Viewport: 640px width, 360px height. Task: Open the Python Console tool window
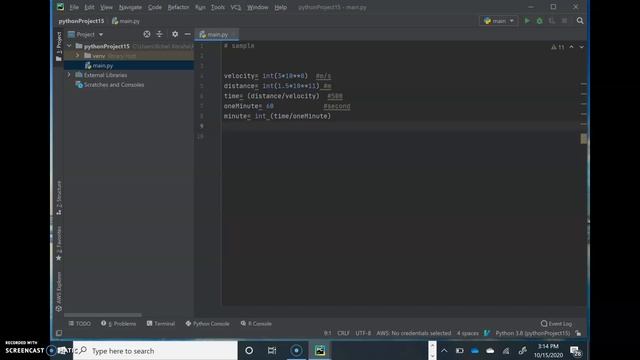point(207,323)
